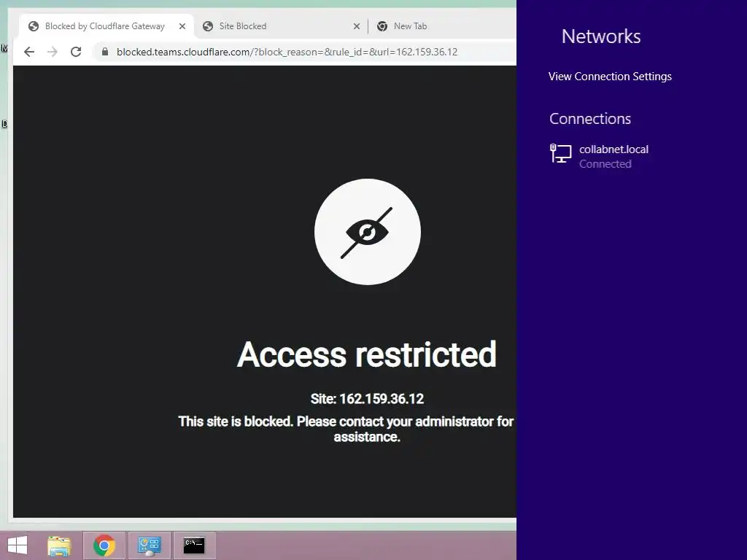Open View Connection Settings link
Image resolution: width=747 pixels, height=560 pixels.
610,77
